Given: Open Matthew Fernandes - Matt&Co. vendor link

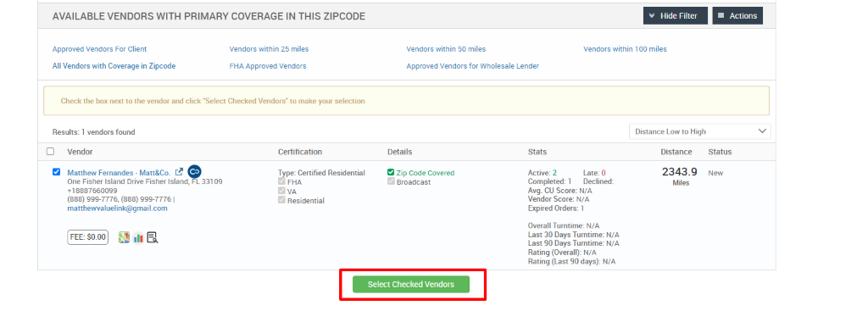Looking at the screenshot, I should pos(119,173).
